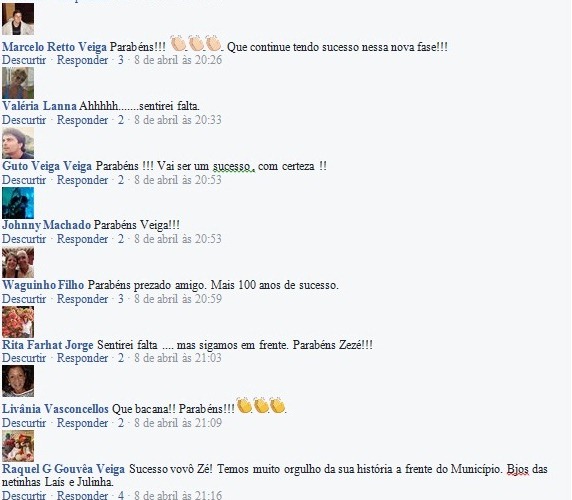Click Responder under Waguinho Filho's comment
The height and width of the screenshot is (500, 572).
[82, 299]
